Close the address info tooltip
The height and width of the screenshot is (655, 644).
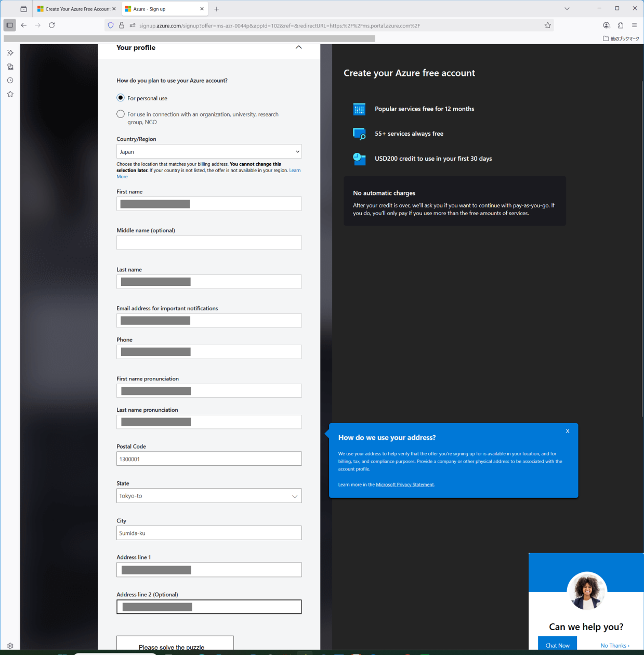568,431
